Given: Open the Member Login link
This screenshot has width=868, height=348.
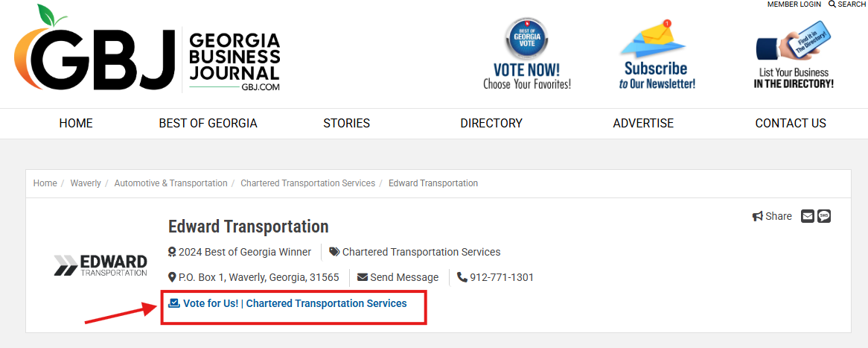Looking at the screenshot, I should (794, 4).
